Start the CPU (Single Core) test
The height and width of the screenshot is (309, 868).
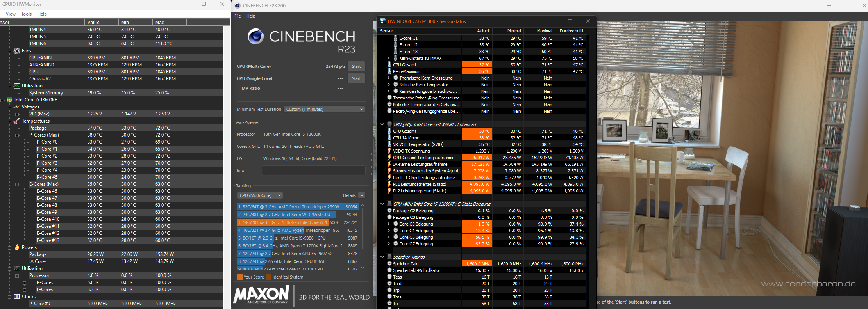pos(356,78)
